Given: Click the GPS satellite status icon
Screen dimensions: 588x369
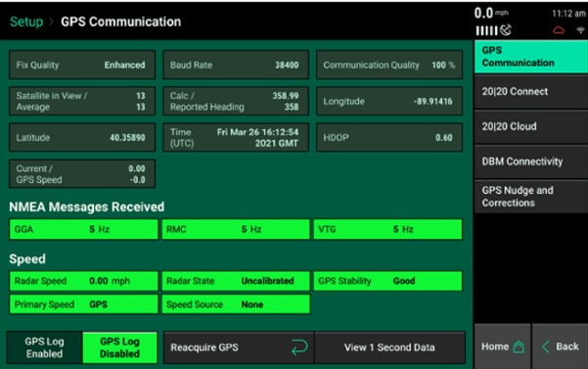Looking at the screenshot, I should point(506,29).
